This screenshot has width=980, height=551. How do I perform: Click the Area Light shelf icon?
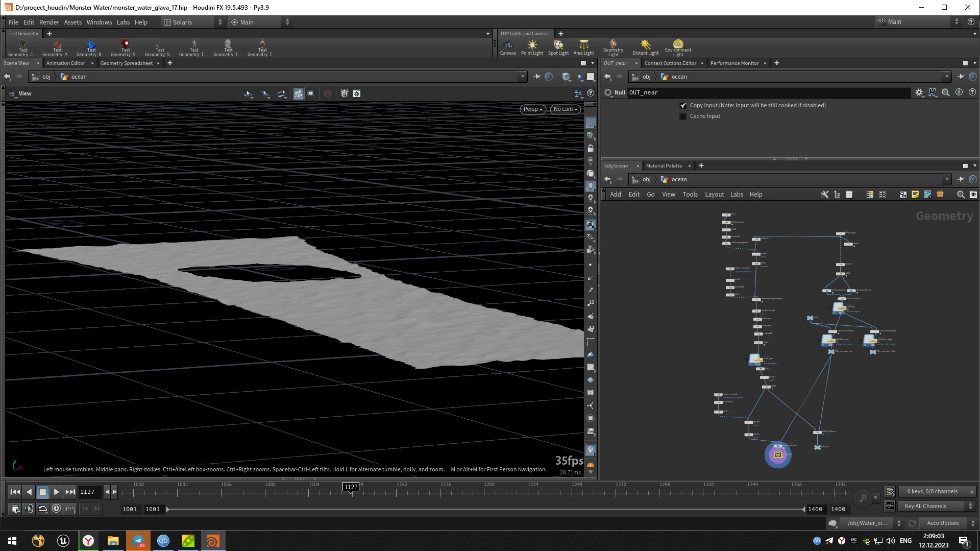(583, 47)
